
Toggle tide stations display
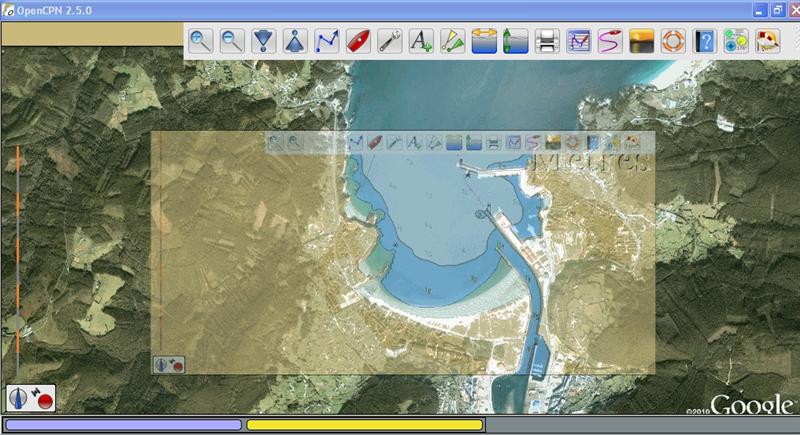pyautogui.click(x=516, y=41)
